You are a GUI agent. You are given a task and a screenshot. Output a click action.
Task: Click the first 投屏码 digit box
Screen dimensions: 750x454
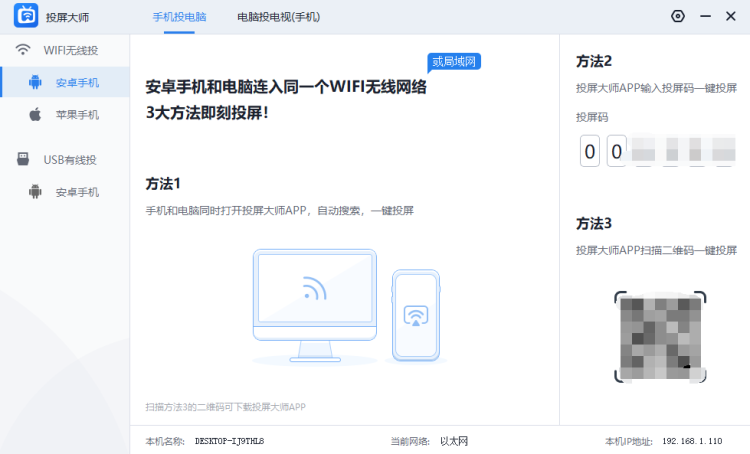click(x=590, y=151)
